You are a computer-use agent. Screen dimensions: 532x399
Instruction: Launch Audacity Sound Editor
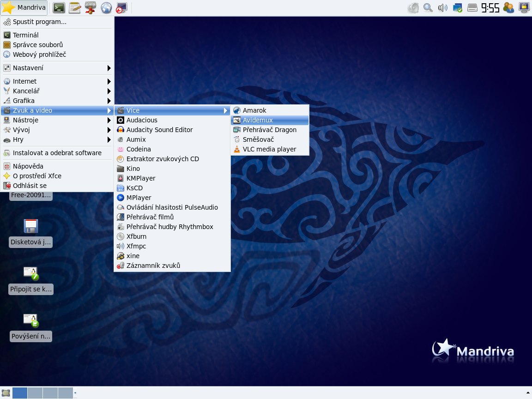click(172, 130)
